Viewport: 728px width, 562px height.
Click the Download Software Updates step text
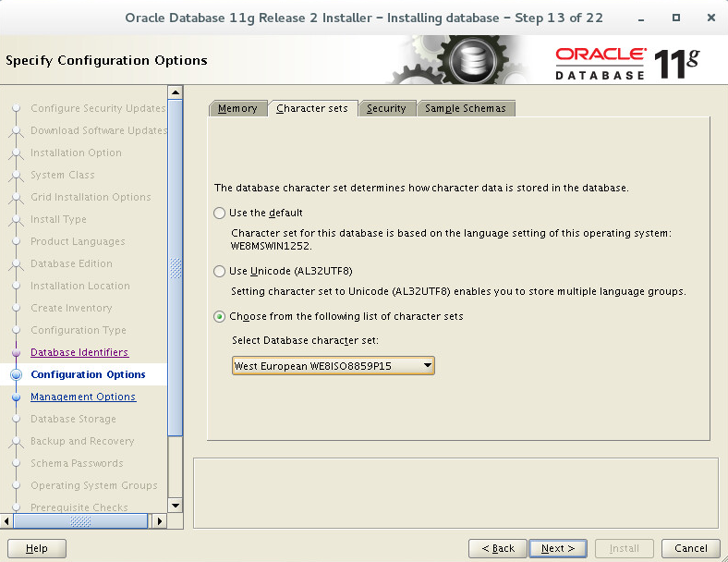[x=99, y=130]
